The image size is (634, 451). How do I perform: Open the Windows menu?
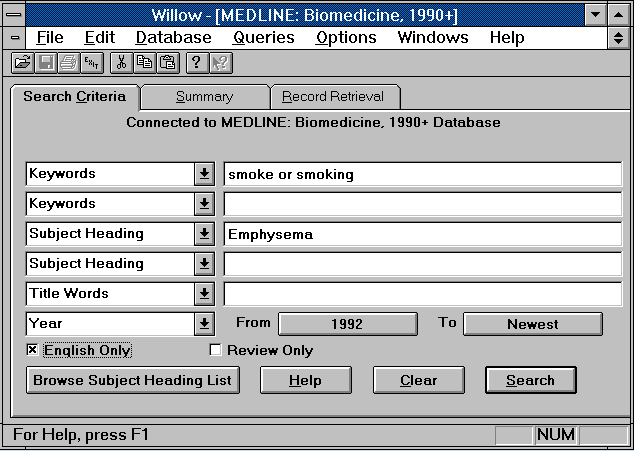point(433,38)
